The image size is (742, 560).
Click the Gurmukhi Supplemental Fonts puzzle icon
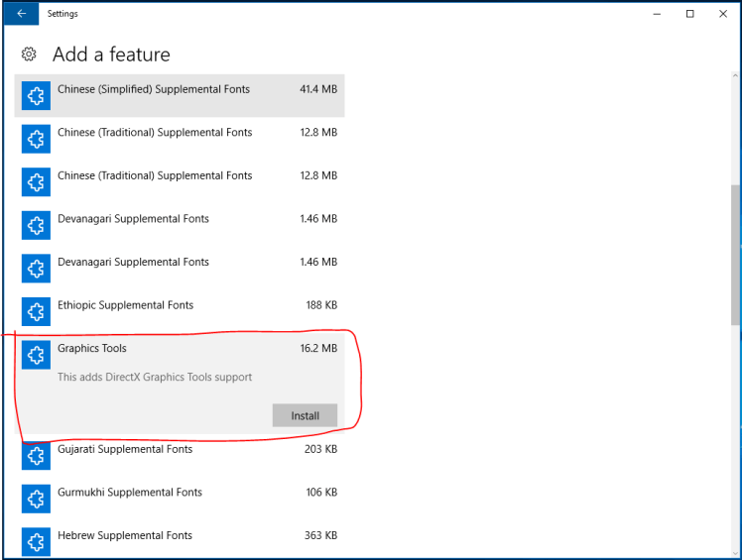[x=37, y=499]
